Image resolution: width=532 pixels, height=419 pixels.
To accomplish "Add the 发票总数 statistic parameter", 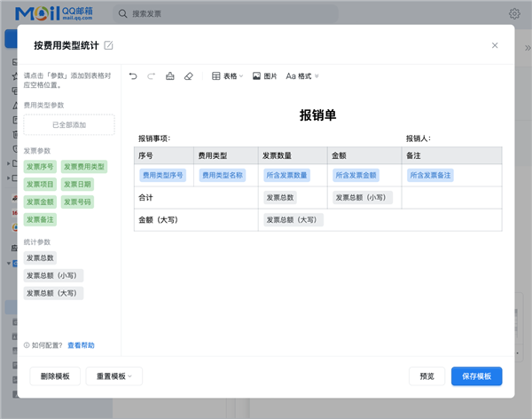I will click(40, 257).
